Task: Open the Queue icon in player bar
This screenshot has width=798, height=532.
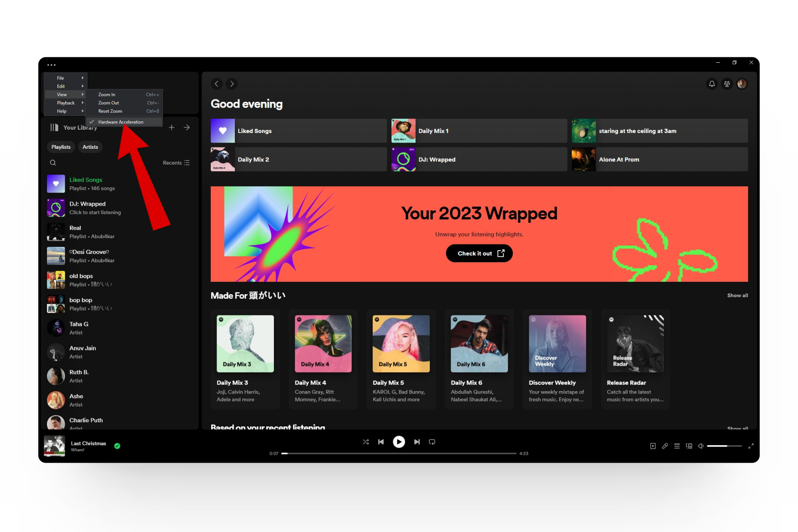Action: (677, 446)
